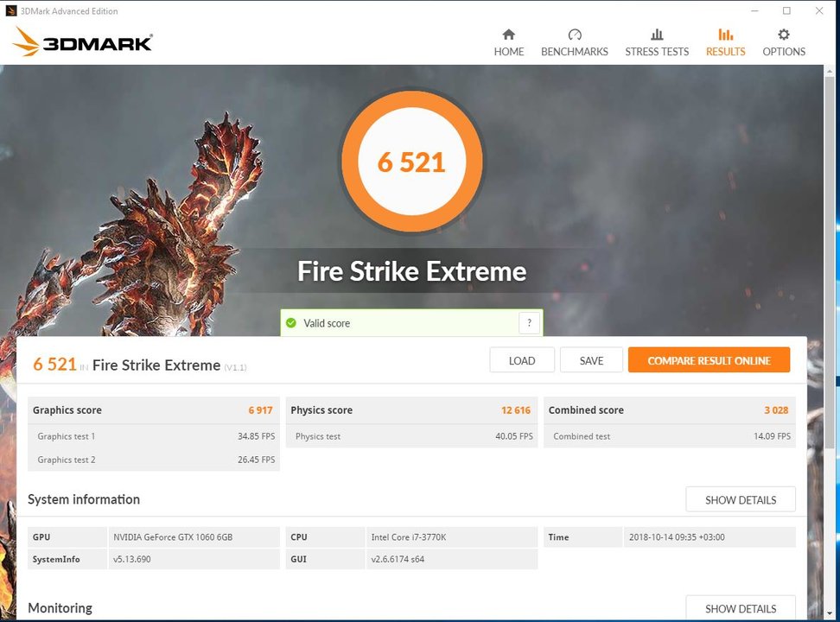Open the OPTIONS label
840x622 pixels.
[784, 52]
